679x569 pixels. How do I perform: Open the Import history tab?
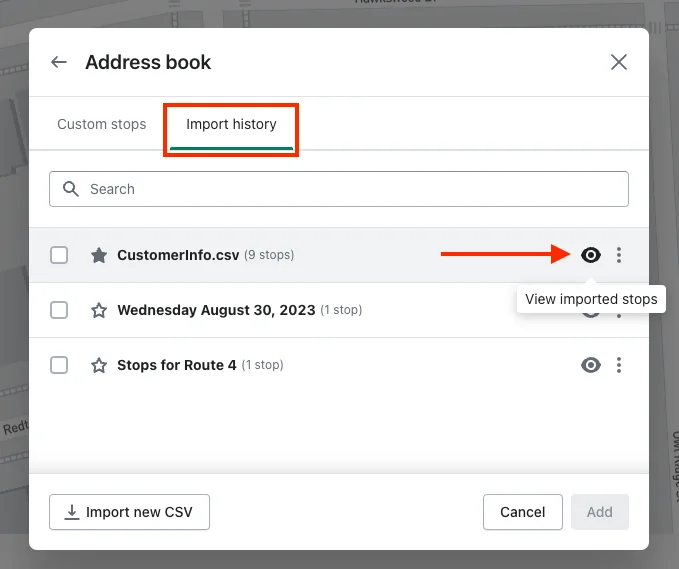click(x=231, y=124)
